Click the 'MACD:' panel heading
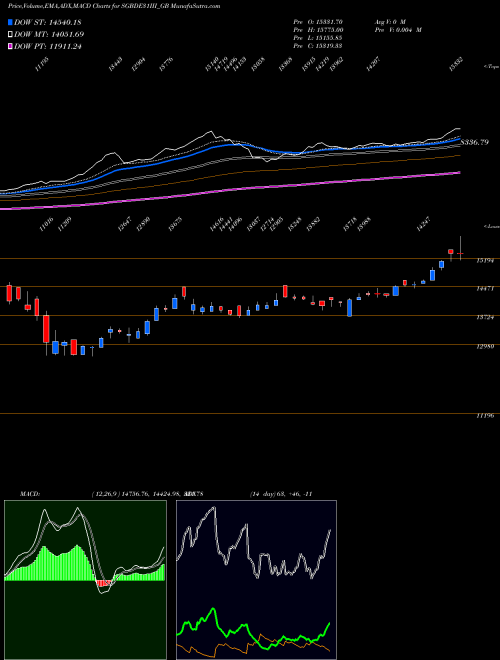Screen dimensions: 500x660 [30, 494]
